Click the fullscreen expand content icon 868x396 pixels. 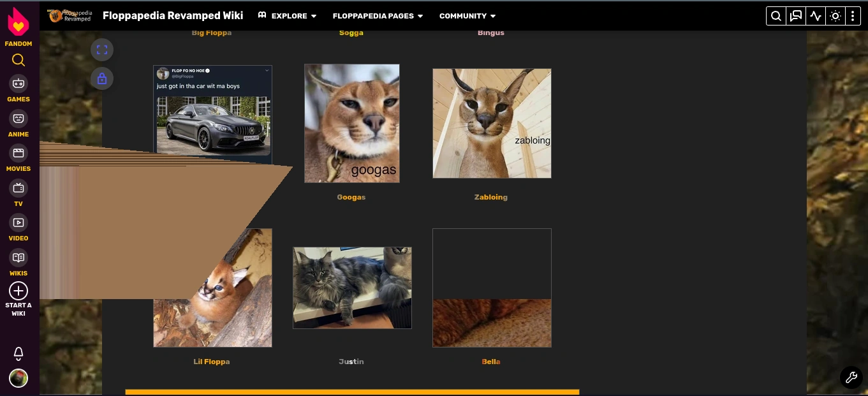pyautogui.click(x=102, y=50)
